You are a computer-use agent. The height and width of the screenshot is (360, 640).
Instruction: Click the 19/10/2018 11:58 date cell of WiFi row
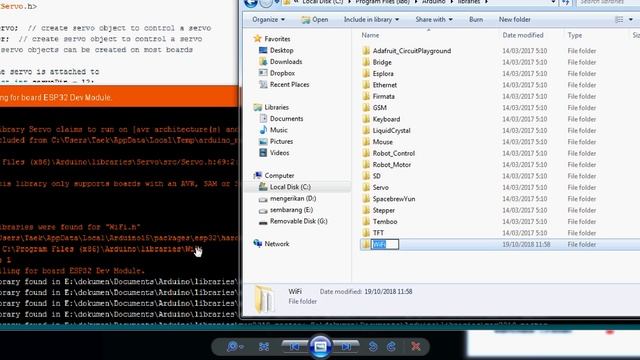point(526,244)
